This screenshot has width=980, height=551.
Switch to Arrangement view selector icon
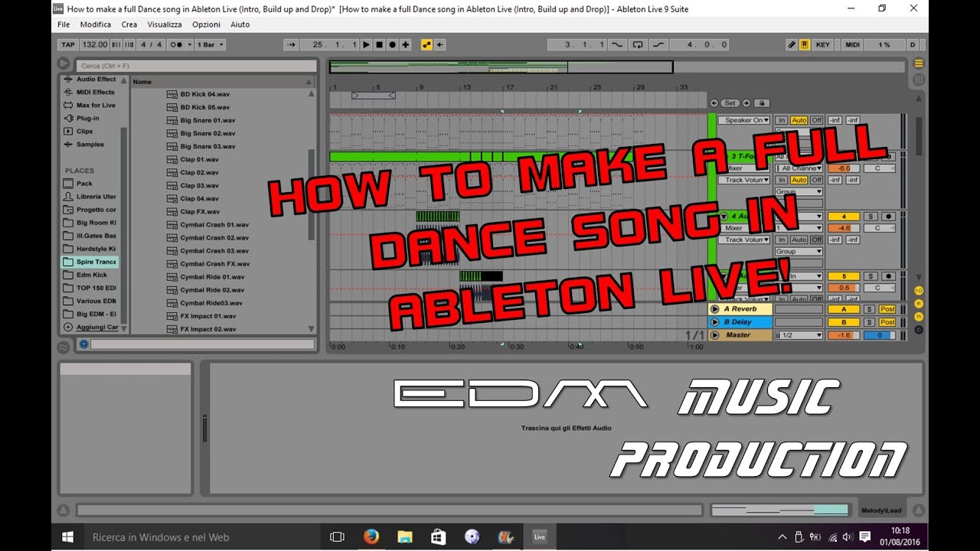click(919, 64)
